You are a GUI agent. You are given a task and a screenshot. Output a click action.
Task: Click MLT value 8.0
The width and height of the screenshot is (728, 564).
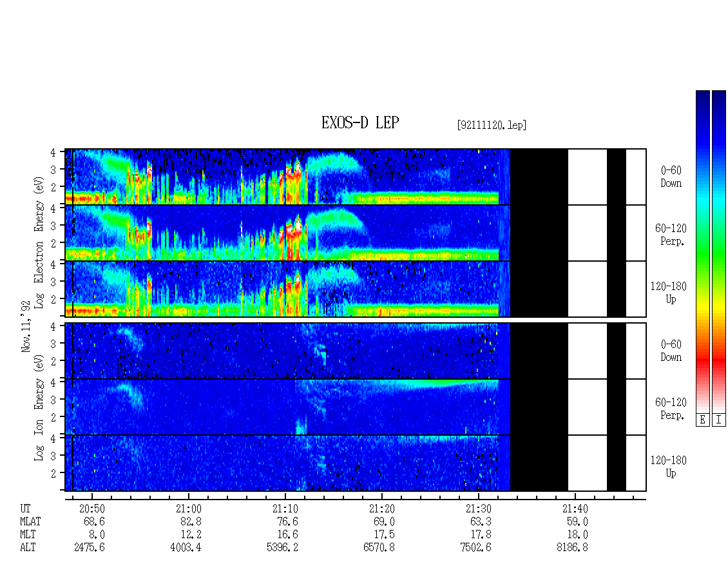coord(97,535)
